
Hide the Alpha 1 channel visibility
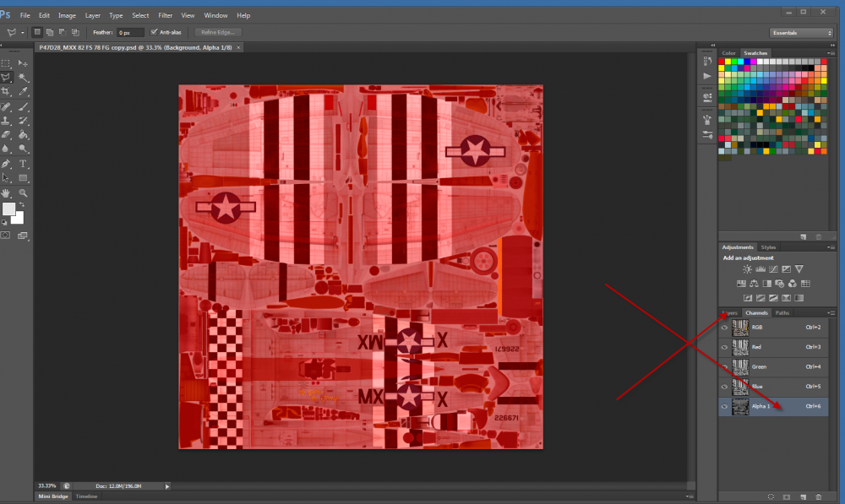(724, 407)
